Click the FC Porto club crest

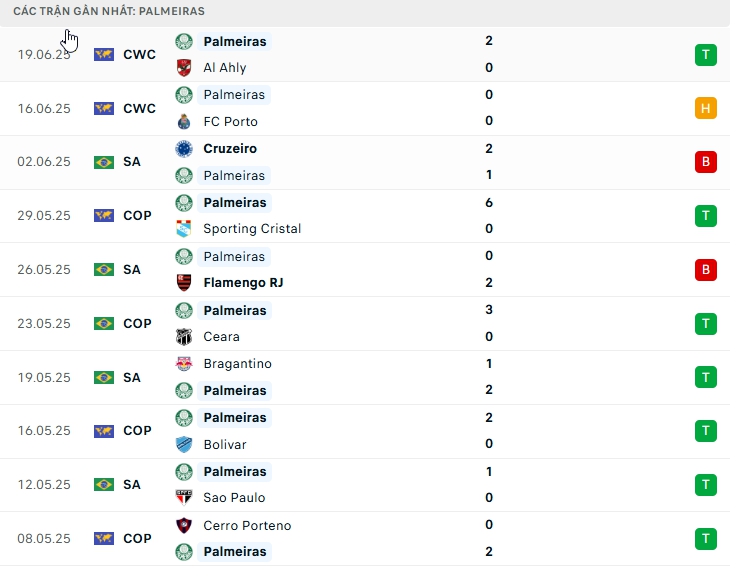click(x=184, y=122)
